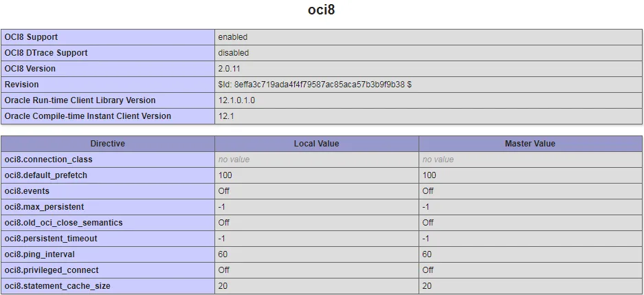Click the oci8.max_persistent directive
This screenshot has width=644, height=295.
[44, 207]
